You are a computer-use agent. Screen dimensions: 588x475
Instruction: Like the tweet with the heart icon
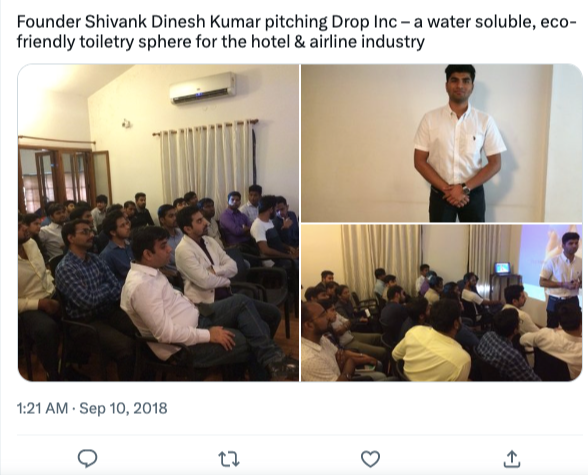pos(370,459)
